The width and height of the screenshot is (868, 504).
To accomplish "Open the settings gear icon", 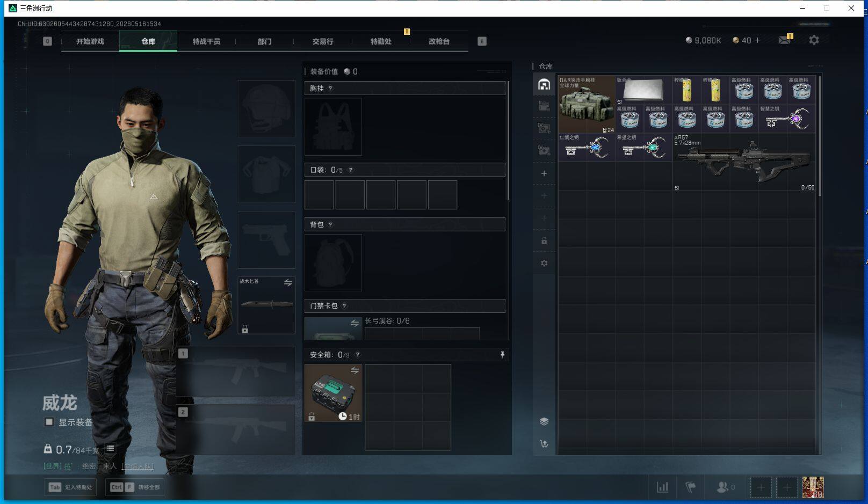I will pyautogui.click(x=814, y=40).
